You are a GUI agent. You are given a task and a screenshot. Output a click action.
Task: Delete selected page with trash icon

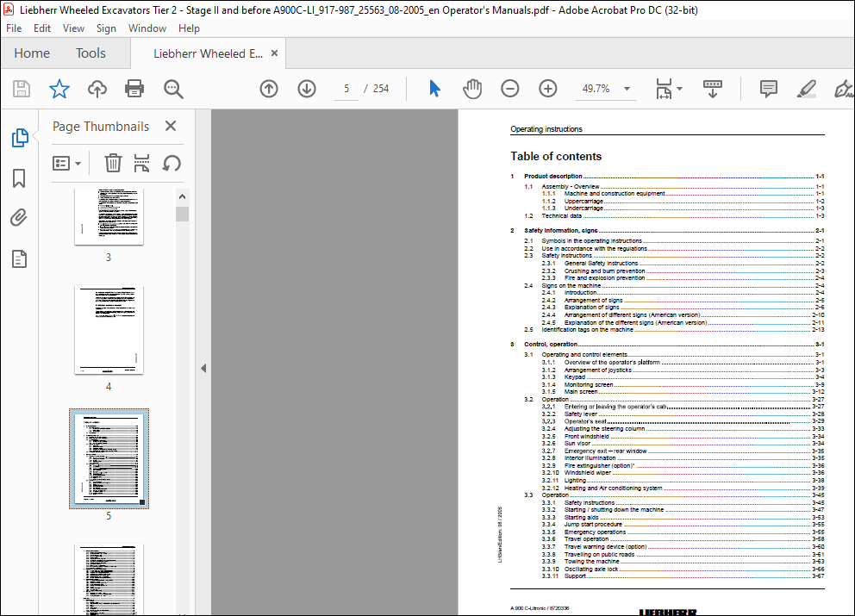point(113,163)
